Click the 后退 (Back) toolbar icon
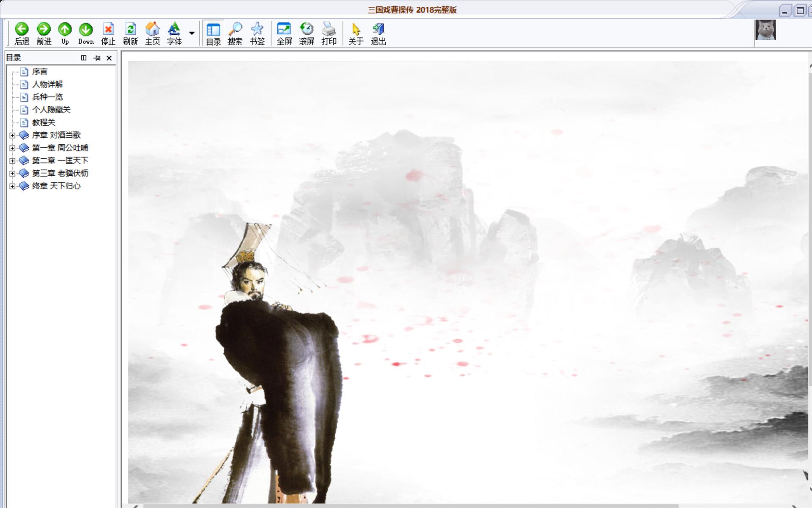812x508 pixels. pyautogui.click(x=22, y=29)
